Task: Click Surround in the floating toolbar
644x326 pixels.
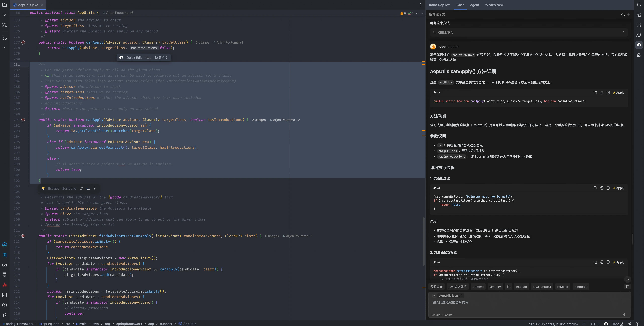Action: tap(69, 189)
